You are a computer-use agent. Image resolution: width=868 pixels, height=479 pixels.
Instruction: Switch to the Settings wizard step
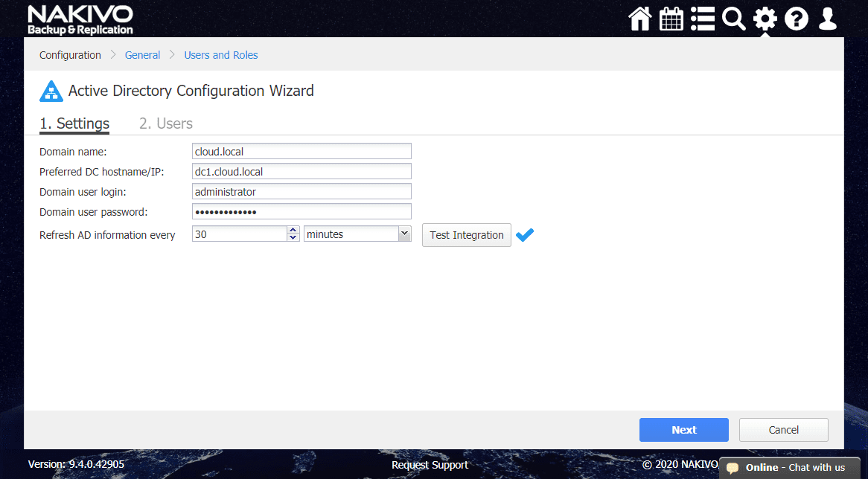(x=74, y=123)
